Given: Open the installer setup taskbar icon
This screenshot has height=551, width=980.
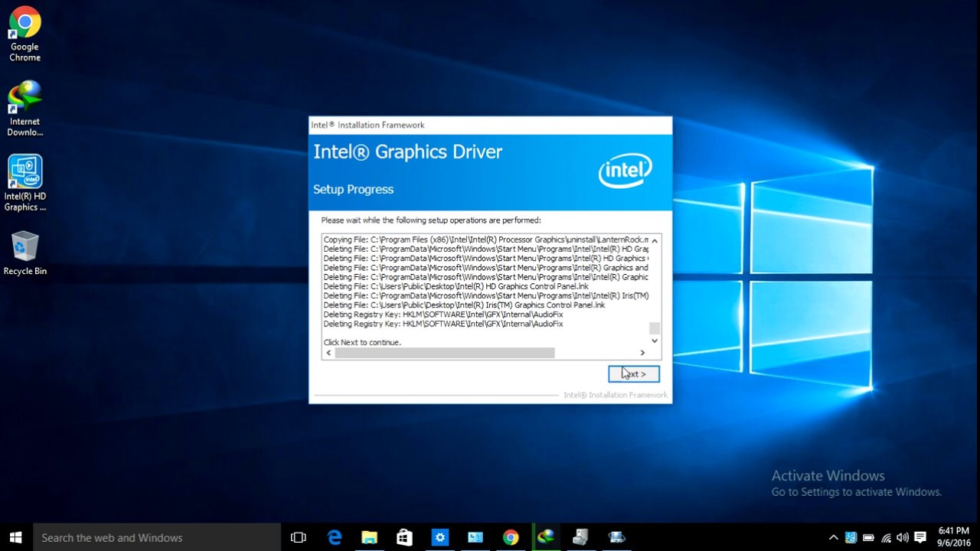Looking at the screenshot, I should tap(580, 537).
